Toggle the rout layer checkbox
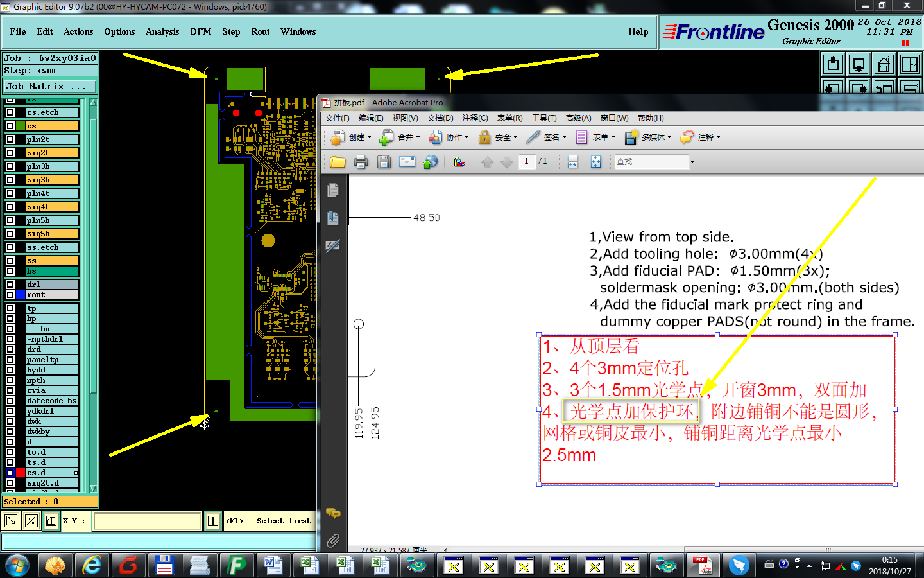The width and height of the screenshot is (924, 578). coord(10,295)
